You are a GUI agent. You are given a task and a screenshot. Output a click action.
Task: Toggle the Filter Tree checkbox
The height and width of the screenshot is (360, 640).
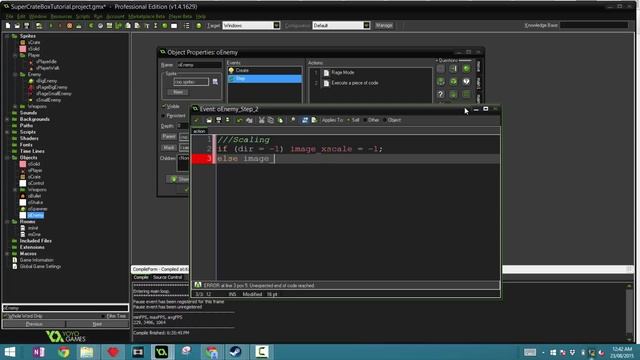pyautogui.click(x=104, y=316)
